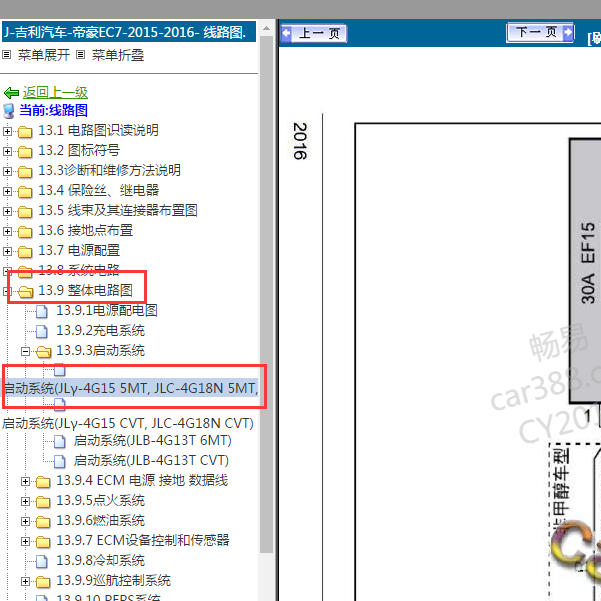Viewport: 601px width, 601px height.
Task: Click the tree panel scroll up arrow
Action: (x=266, y=28)
